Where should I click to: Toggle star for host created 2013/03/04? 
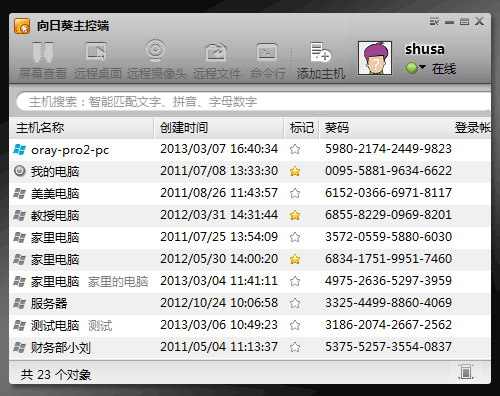[x=295, y=281]
